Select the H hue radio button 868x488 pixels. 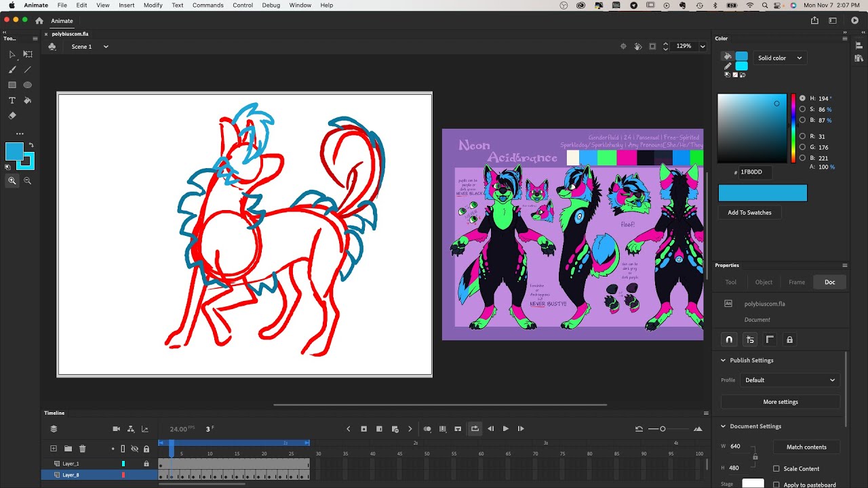coord(803,98)
